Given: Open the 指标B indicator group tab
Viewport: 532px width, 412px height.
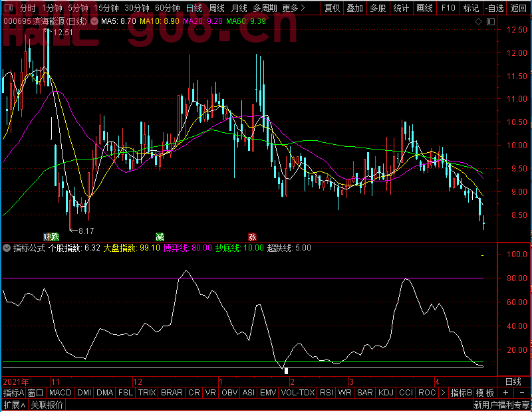Looking at the screenshot, I should (462, 393).
